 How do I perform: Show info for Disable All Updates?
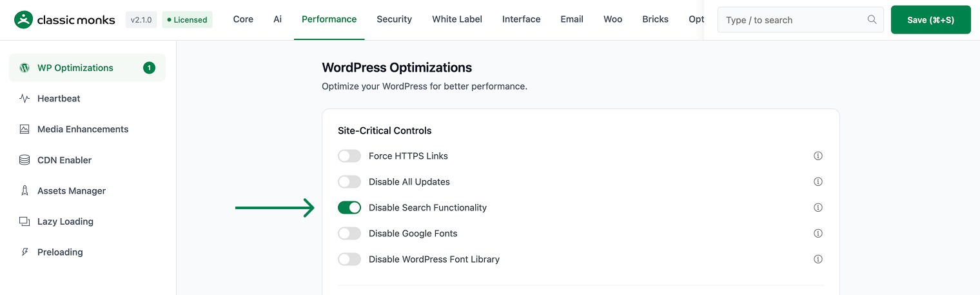point(818,182)
